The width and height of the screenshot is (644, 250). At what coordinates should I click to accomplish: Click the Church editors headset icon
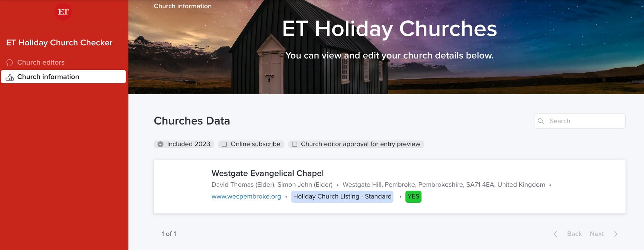pyautogui.click(x=10, y=62)
